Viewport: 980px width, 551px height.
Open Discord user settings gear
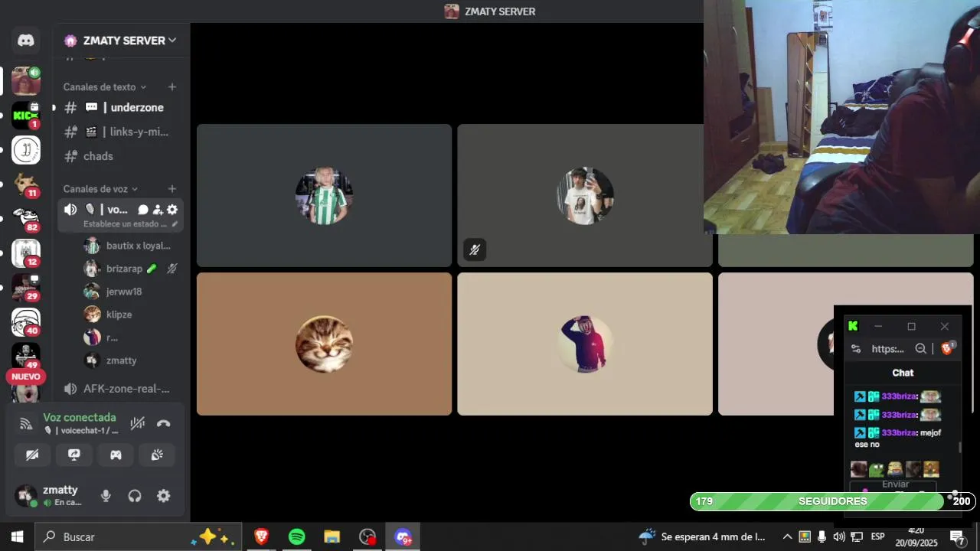point(164,496)
